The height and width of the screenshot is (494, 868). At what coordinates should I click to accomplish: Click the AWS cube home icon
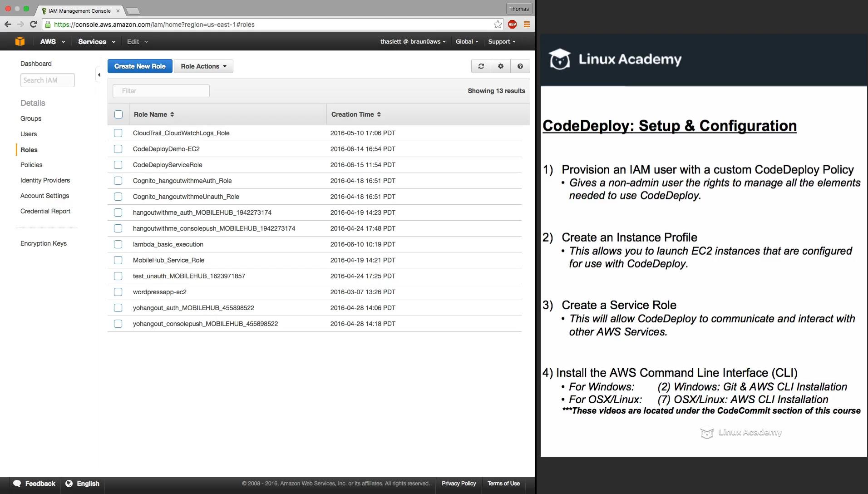tap(20, 41)
